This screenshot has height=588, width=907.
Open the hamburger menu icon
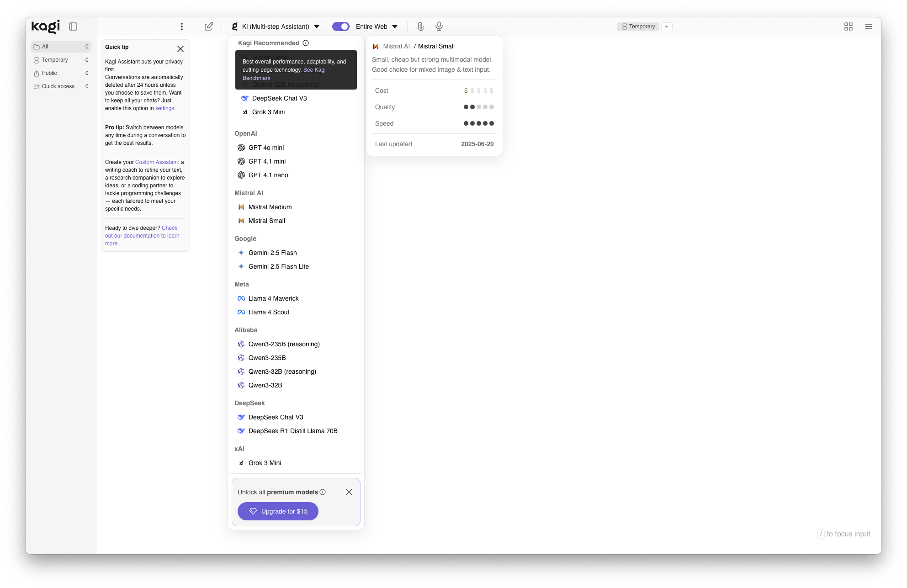868,26
